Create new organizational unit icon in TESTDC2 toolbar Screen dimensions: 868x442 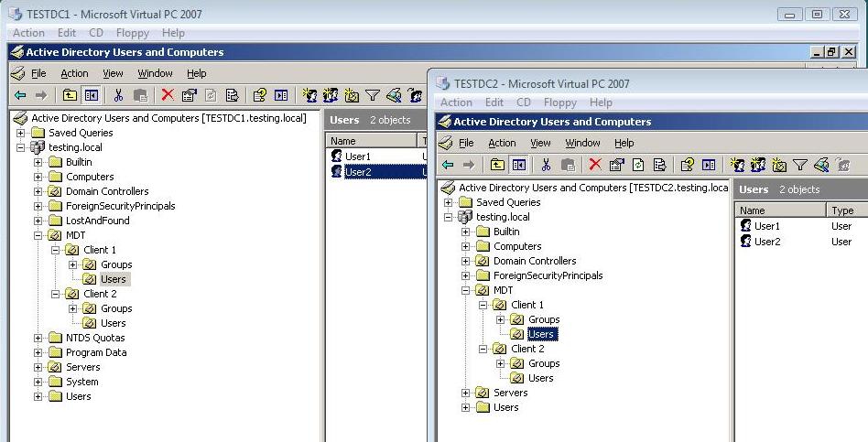coord(779,165)
